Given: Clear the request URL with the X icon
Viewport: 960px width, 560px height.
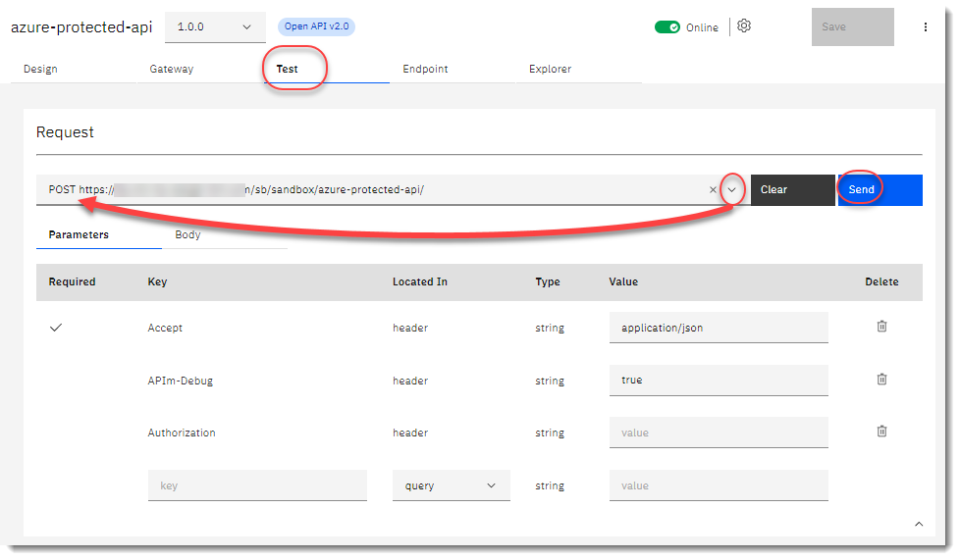Looking at the screenshot, I should coord(713,190).
